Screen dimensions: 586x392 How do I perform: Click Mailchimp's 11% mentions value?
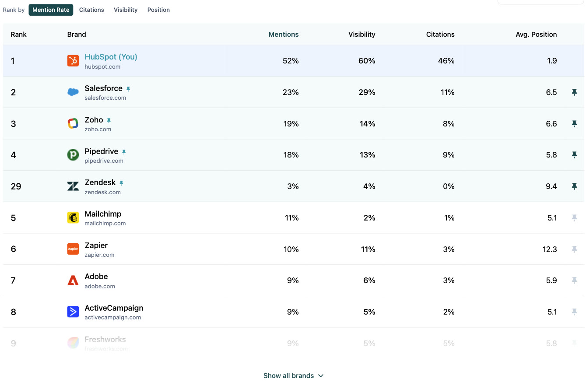tap(291, 218)
